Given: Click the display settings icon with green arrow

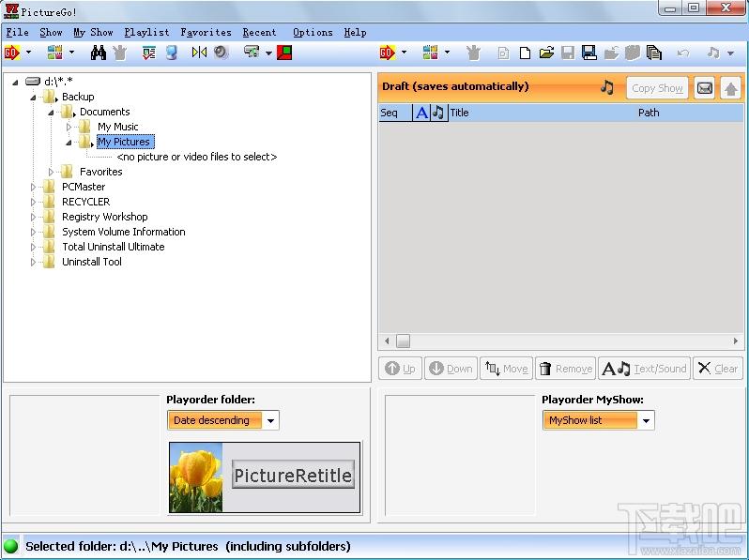Looking at the screenshot, I should coord(252,53).
